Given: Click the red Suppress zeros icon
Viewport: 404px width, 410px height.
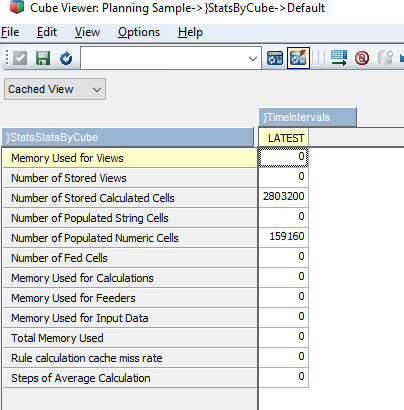Looking at the screenshot, I should click(x=362, y=58).
